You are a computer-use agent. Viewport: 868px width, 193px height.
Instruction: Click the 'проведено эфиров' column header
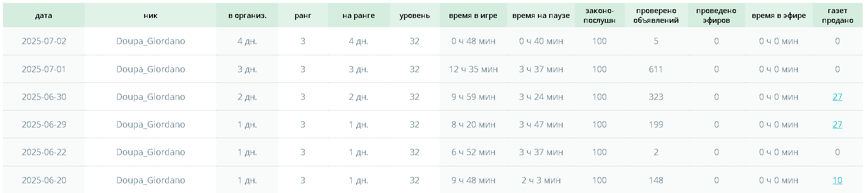tap(717, 16)
